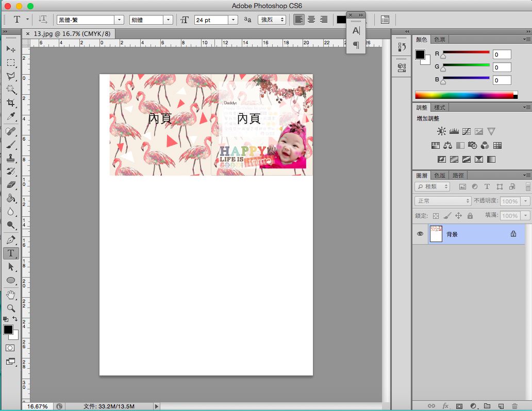This screenshot has height=411, width=532.
Task: Choose the Paint Bucket tool
Action: tap(10, 198)
